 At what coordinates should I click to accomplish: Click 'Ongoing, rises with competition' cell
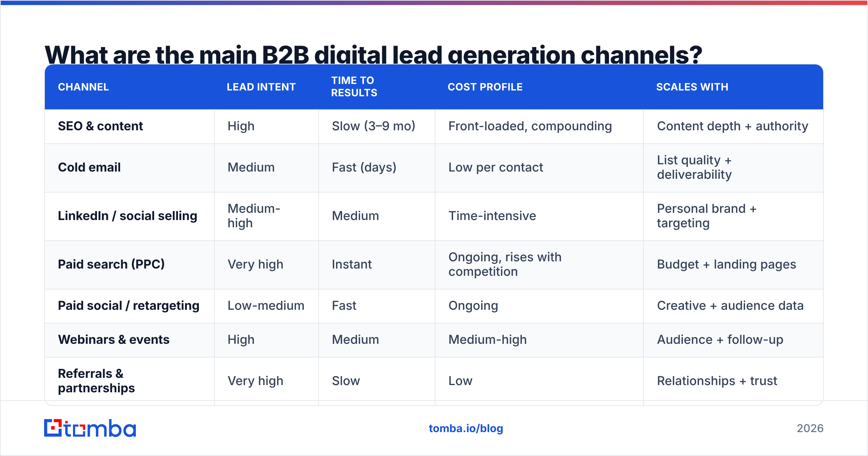pos(505,264)
